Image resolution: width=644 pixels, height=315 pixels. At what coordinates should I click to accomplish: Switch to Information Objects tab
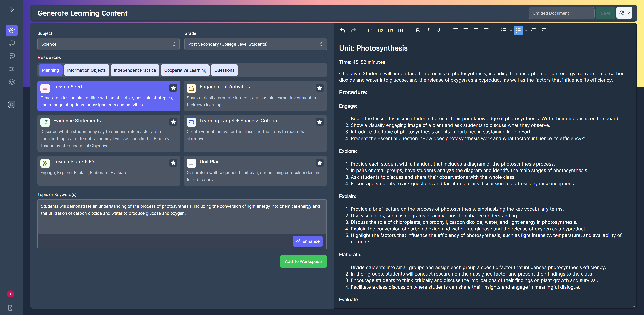[86, 70]
